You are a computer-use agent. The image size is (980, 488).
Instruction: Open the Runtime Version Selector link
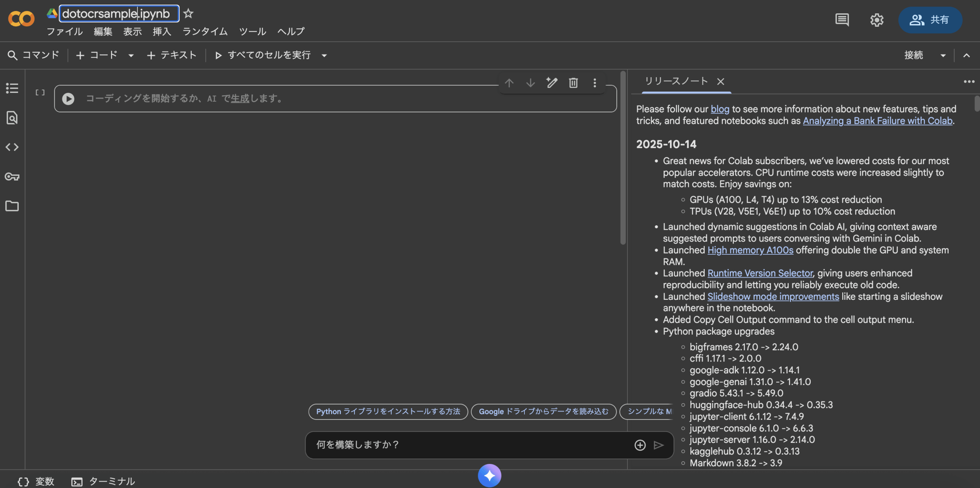760,273
